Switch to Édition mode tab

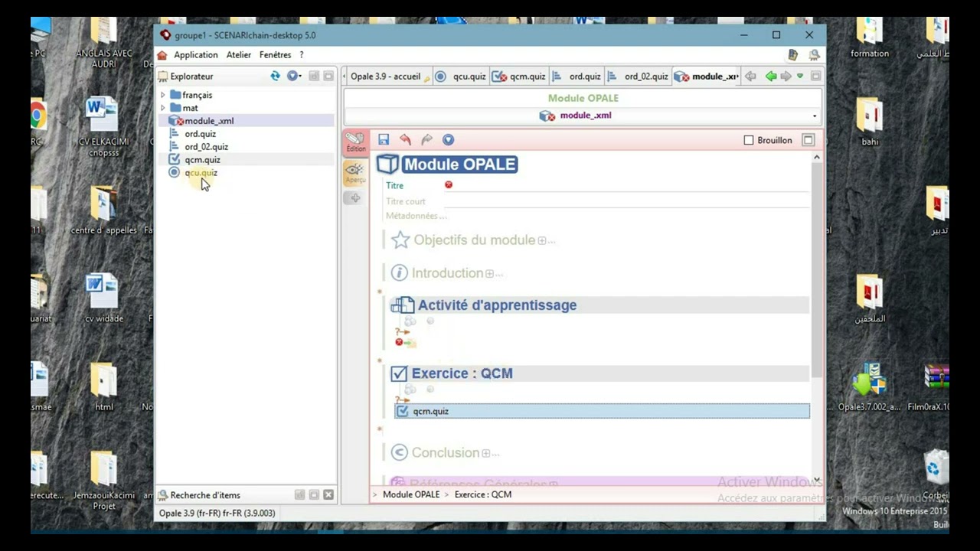(x=355, y=142)
